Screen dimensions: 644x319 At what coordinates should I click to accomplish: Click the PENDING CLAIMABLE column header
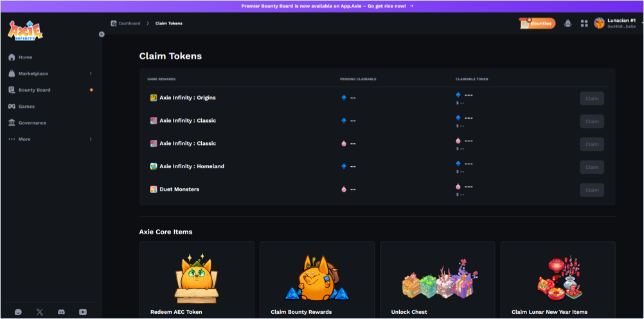pos(358,79)
